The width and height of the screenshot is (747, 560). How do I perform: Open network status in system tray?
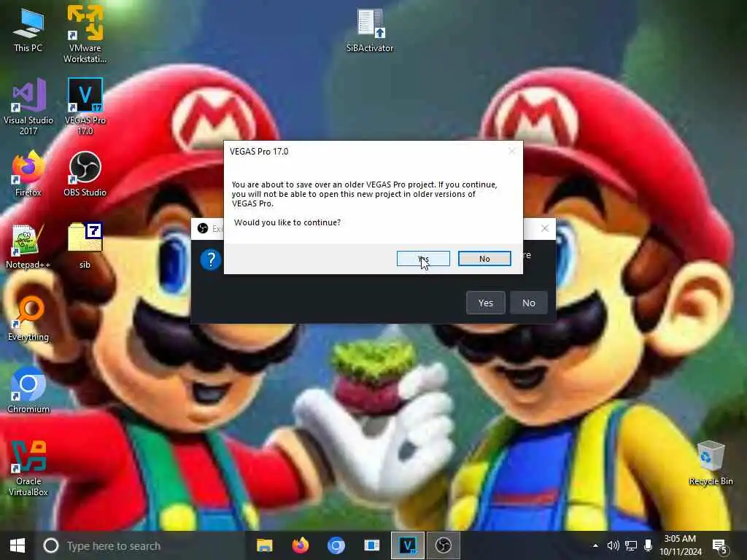pos(631,545)
